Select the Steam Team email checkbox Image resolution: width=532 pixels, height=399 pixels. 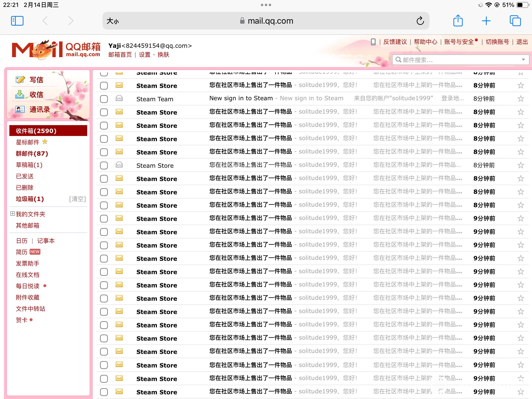[104, 99]
